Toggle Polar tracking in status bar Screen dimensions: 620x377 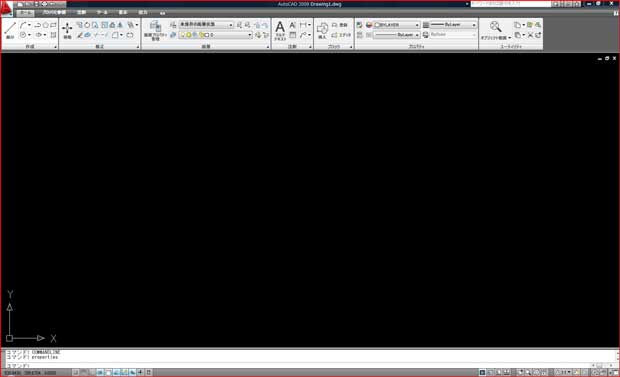tap(100, 372)
